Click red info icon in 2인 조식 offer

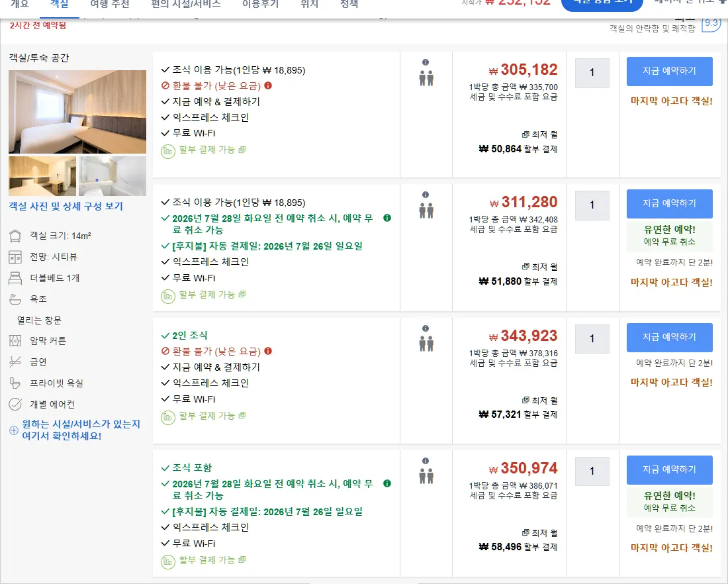[x=268, y=351]
